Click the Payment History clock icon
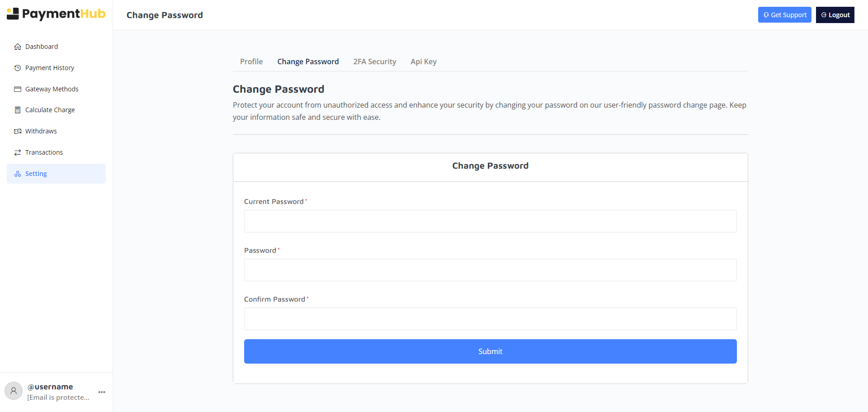 (18, 68)
